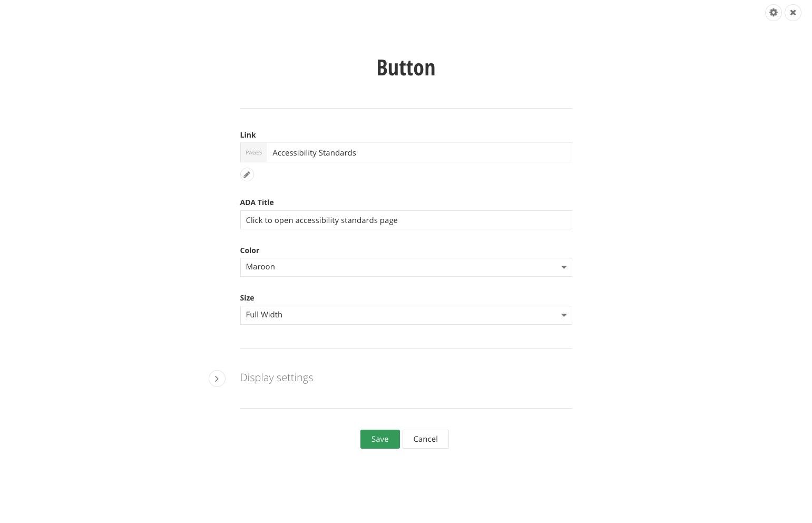Viewport: 812px width, 523px height.
Task: Click the PAGES tag in the Link field
Action: coord(253,152)
